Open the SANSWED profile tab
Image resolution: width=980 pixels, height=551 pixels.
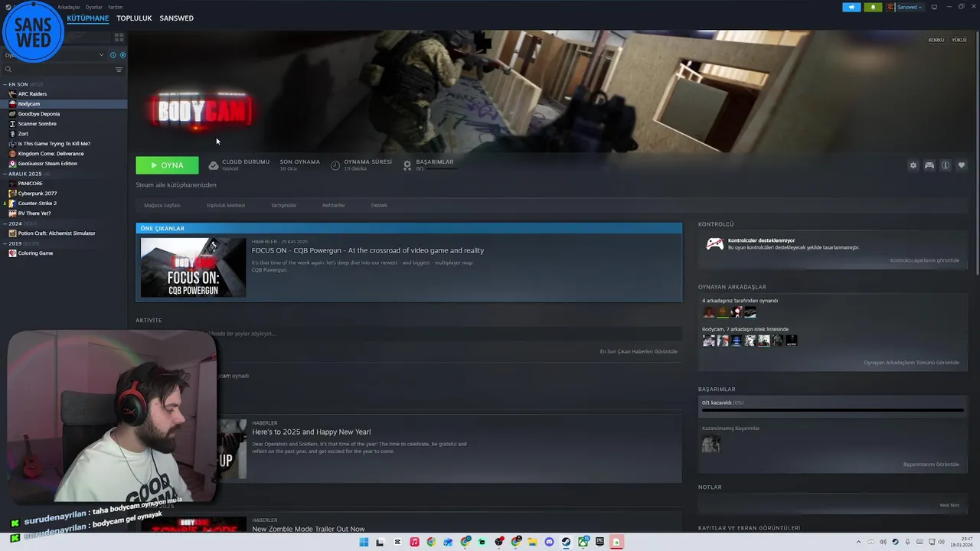pyautogui.click(x=176, y=18)
